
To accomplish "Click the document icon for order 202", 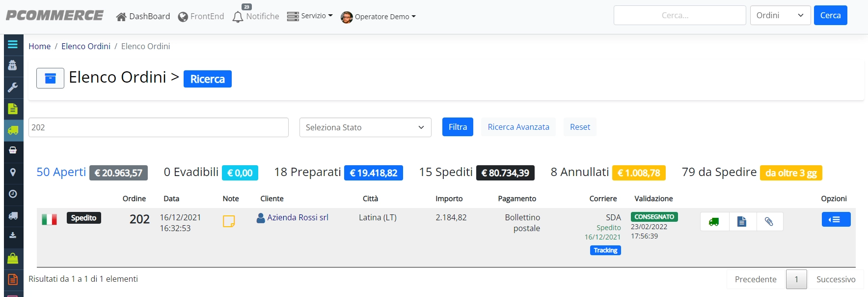I will (x=742, y=222).
